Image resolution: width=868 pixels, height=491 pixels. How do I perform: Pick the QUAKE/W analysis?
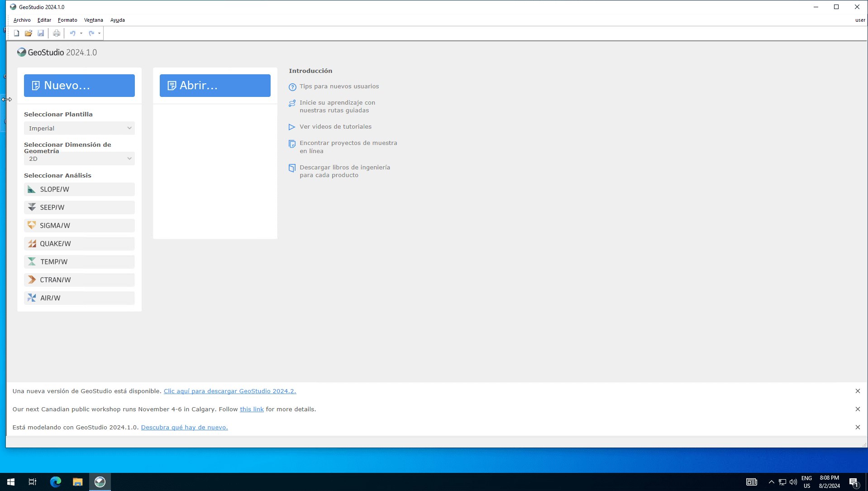[x=79, y=244]
